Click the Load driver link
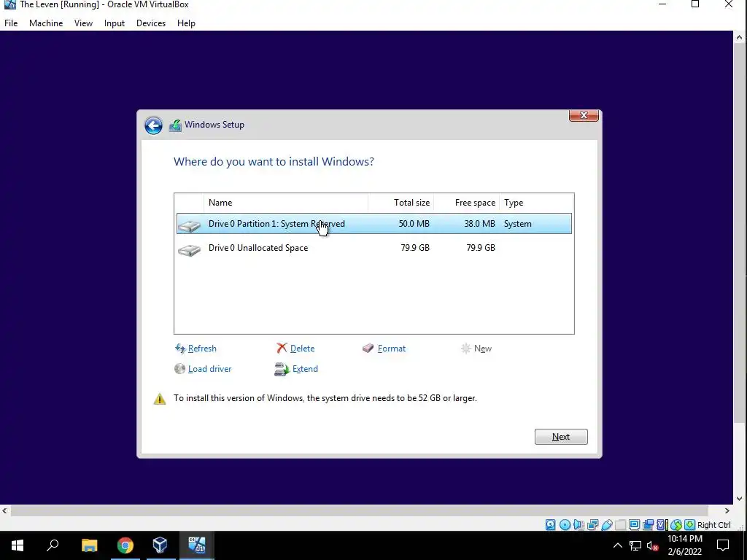This screenshot has width=747, height=560. [209, 369]
